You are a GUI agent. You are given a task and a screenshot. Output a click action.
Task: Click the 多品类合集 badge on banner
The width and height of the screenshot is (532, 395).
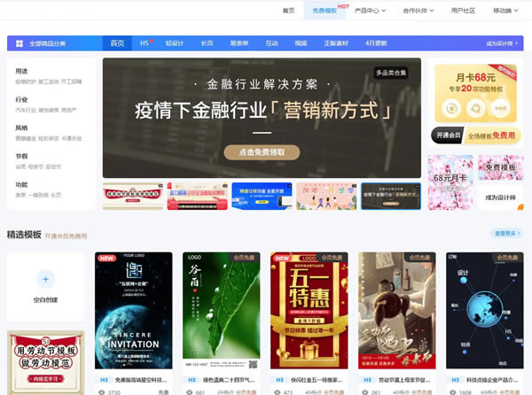[x=391, y=73]
